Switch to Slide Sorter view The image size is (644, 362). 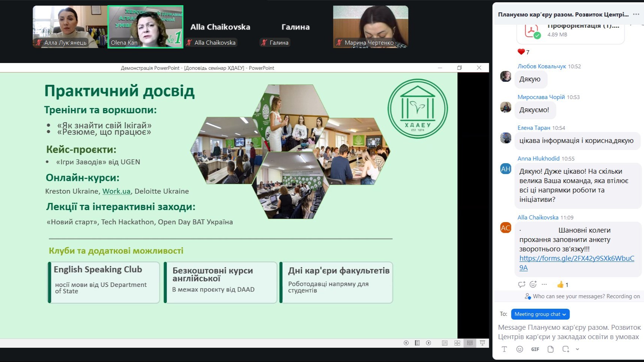point(457,343)
